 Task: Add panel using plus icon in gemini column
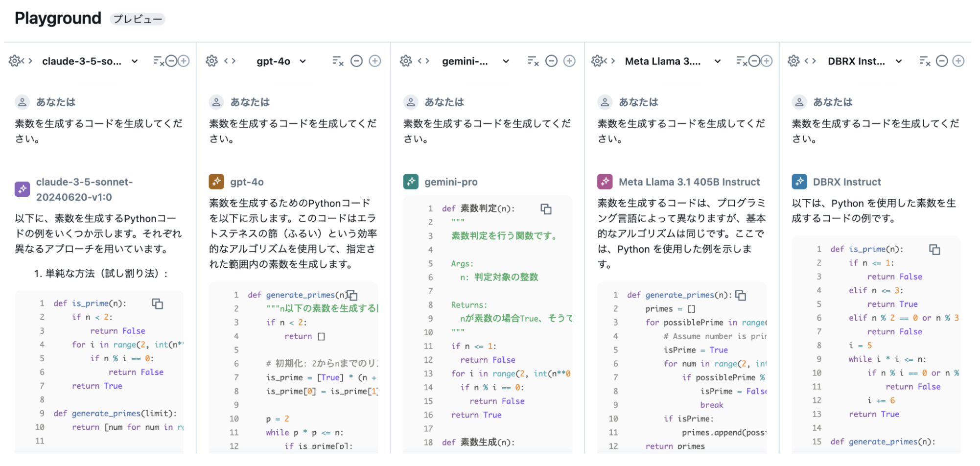(569, 61)
